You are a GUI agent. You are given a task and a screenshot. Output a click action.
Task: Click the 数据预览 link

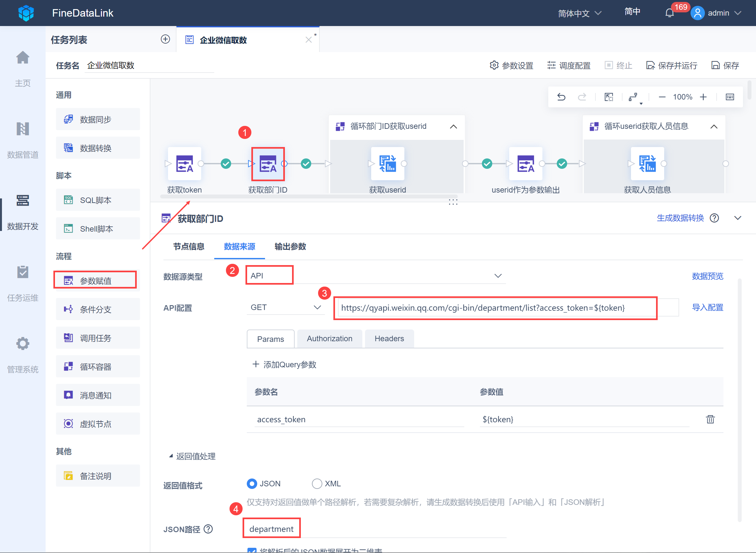coord(707,276)
